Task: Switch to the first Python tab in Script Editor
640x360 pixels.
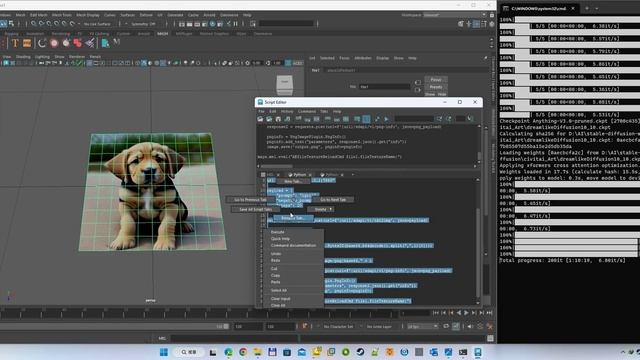Action: pos(299,175)
